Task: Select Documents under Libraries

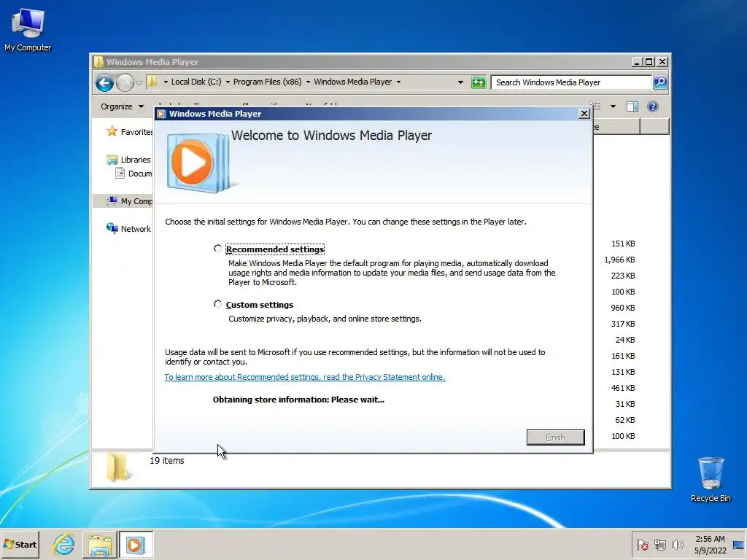Action: pos(133,174)
